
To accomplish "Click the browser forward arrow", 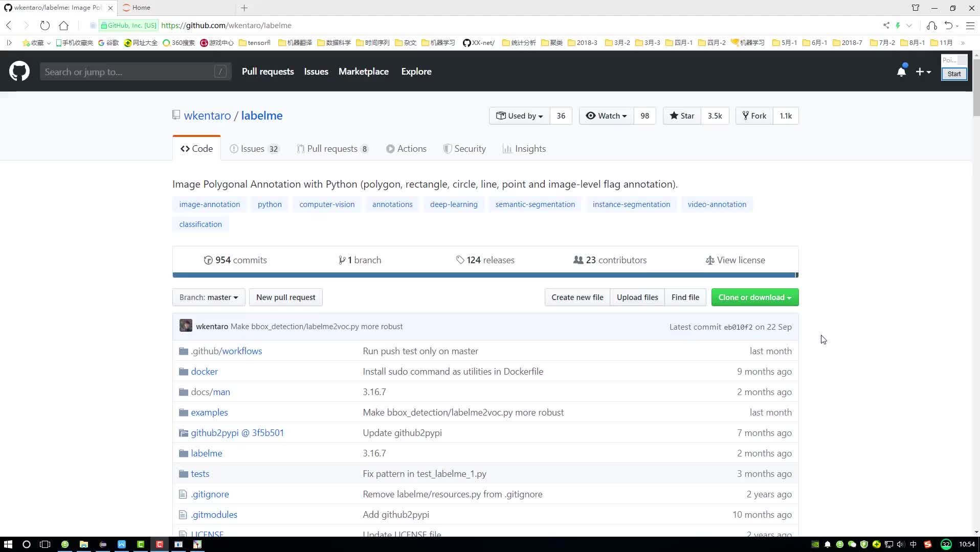I will tap(26, 25).
